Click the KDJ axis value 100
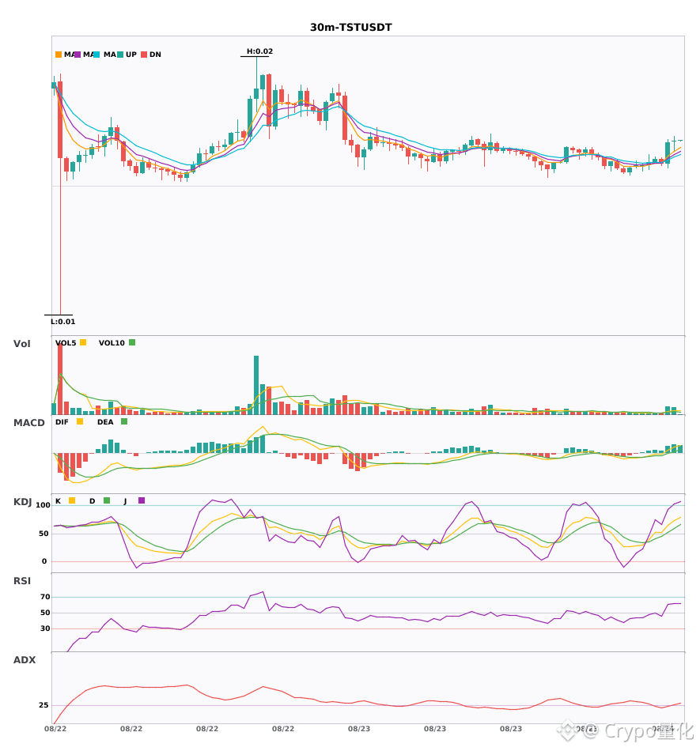700x751 pixels. 44,505
